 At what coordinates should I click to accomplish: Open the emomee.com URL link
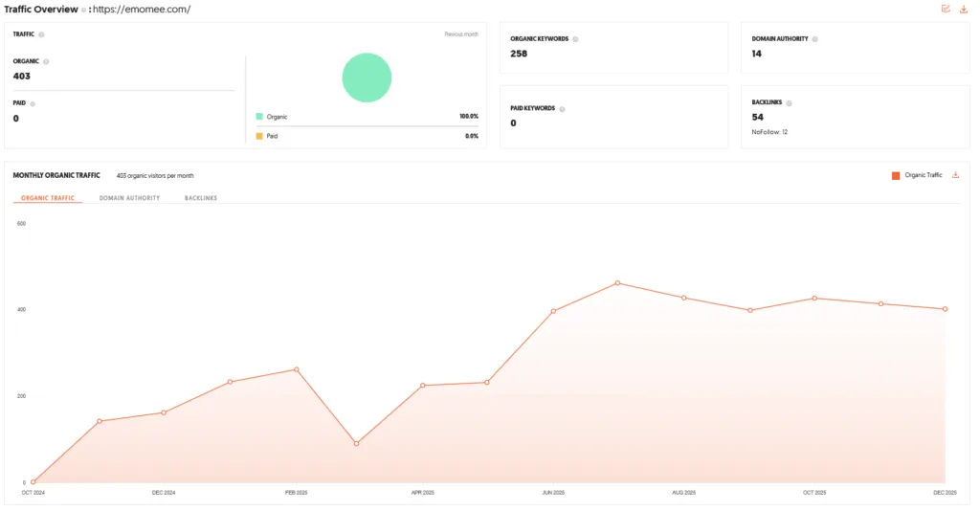point(142,10)
